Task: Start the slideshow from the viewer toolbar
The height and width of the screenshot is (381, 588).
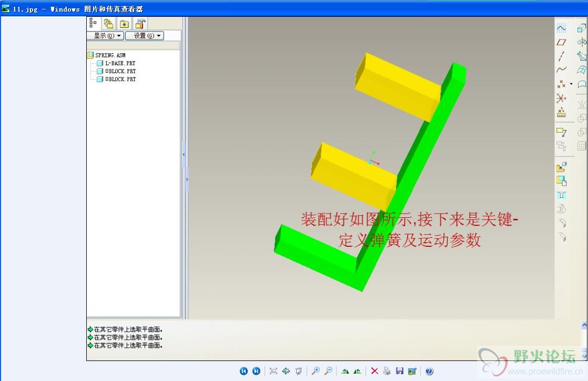Action: (299, 371)
